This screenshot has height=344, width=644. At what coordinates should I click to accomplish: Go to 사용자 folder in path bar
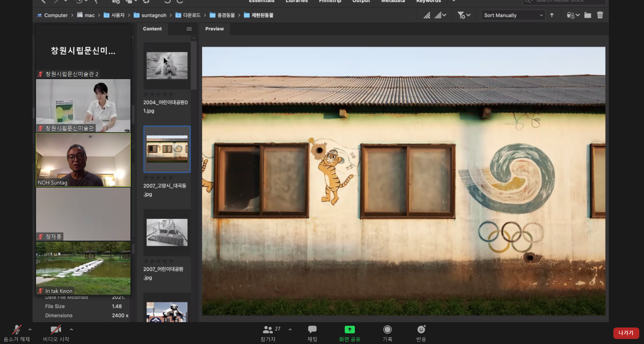[114, 15]
